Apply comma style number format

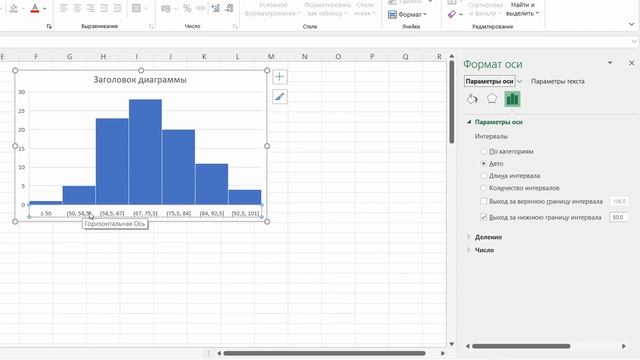(201, 8)
